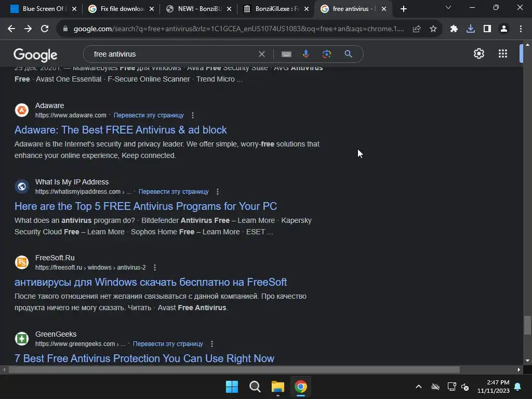
Task: Start voice search with microphone
Action: [x=306, y=54]
